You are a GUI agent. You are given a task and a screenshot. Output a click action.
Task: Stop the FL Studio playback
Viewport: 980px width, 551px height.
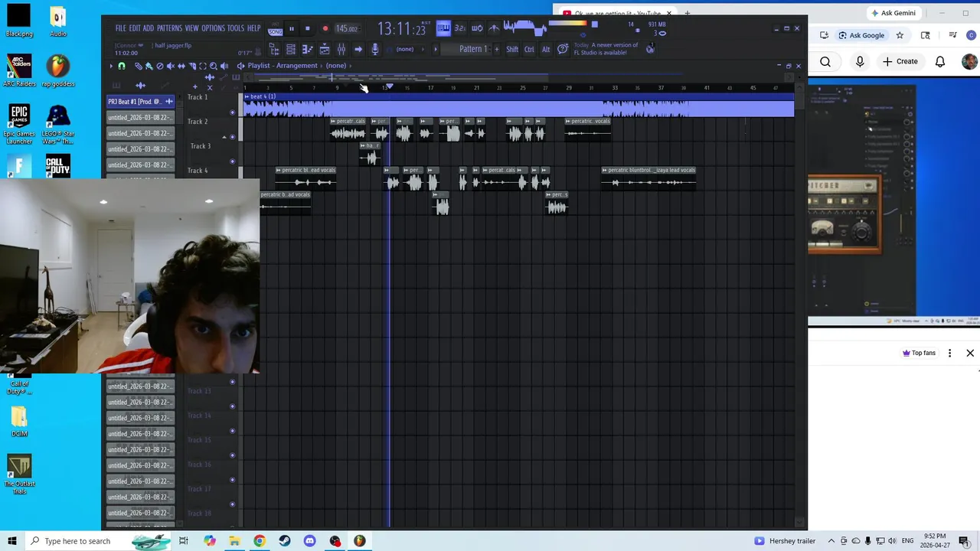(x=308, y=29)
